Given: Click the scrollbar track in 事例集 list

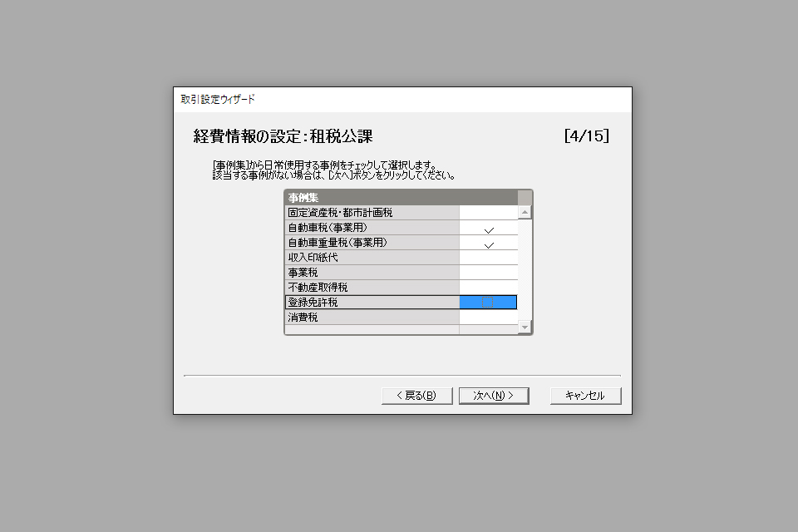Looking at the screenshot, I should [x=525, y=269].
